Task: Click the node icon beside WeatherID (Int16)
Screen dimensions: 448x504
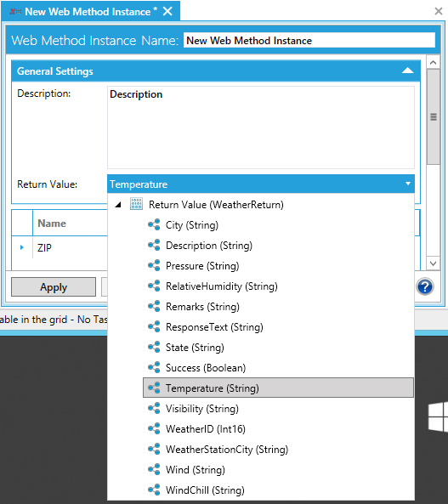Action: (x=154, y=429)
